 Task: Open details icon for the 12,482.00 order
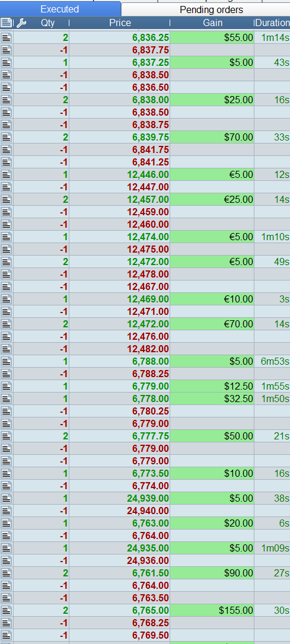click(6, 349)
